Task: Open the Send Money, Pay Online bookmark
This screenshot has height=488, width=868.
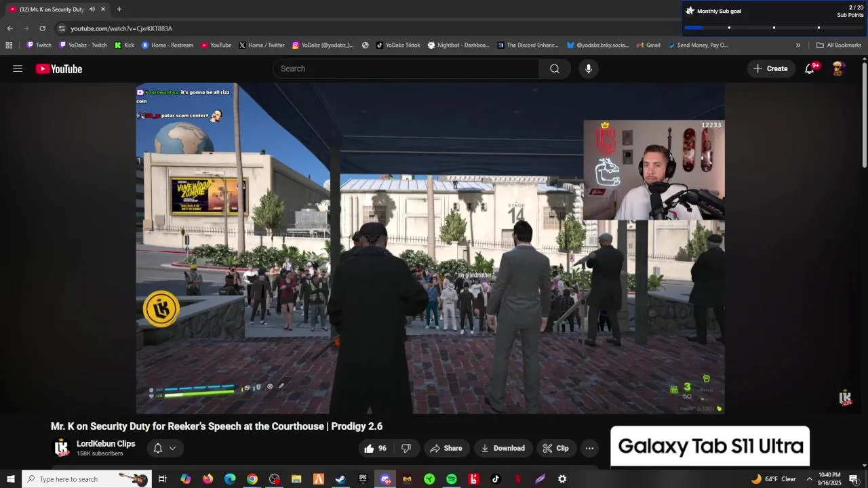Action: 698,45
